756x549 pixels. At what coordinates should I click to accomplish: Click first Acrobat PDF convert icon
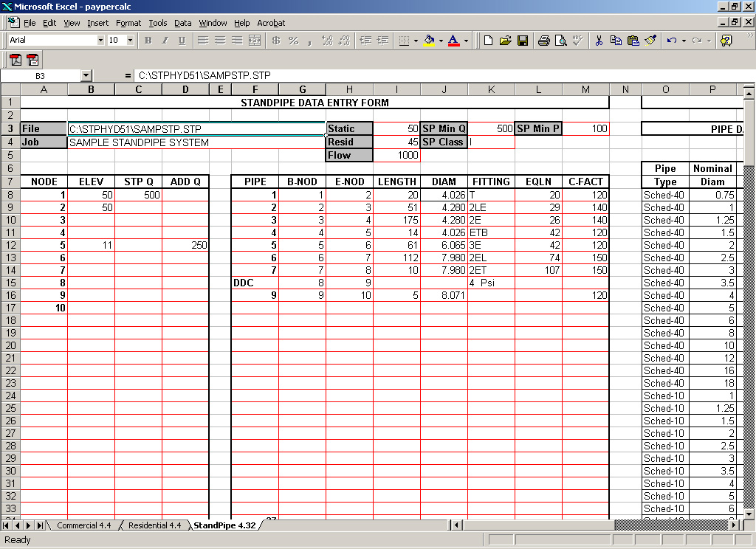click(16, 60)
